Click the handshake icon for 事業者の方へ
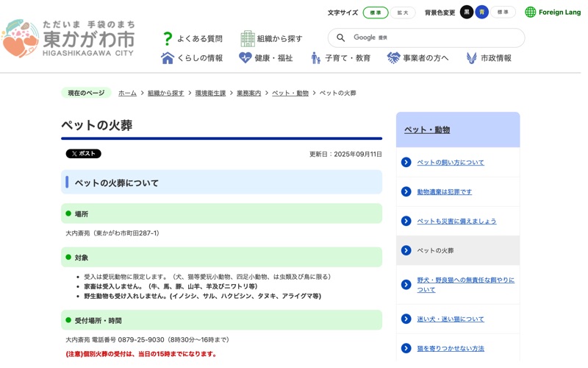This screenshot has height=368, width=588. coord(393,58)
